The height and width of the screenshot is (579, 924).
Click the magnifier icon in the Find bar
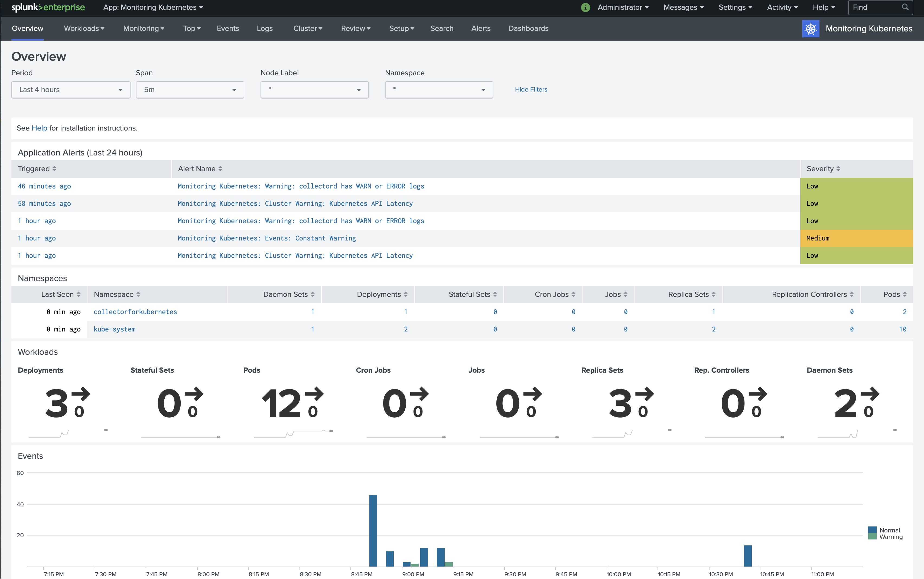click(x=906, y=7)
